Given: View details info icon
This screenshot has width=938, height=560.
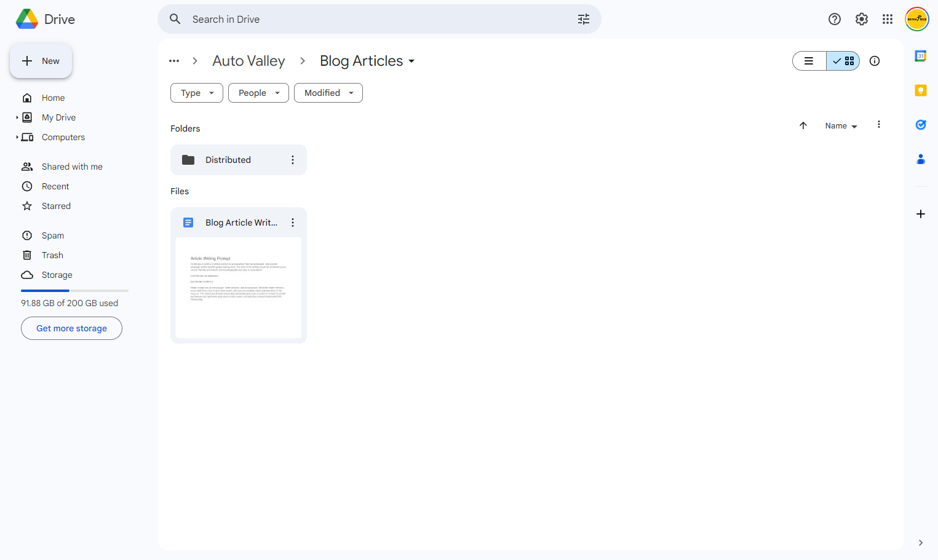Looking at the screenshot, I should pyautogui.click(x=874, y=61).
